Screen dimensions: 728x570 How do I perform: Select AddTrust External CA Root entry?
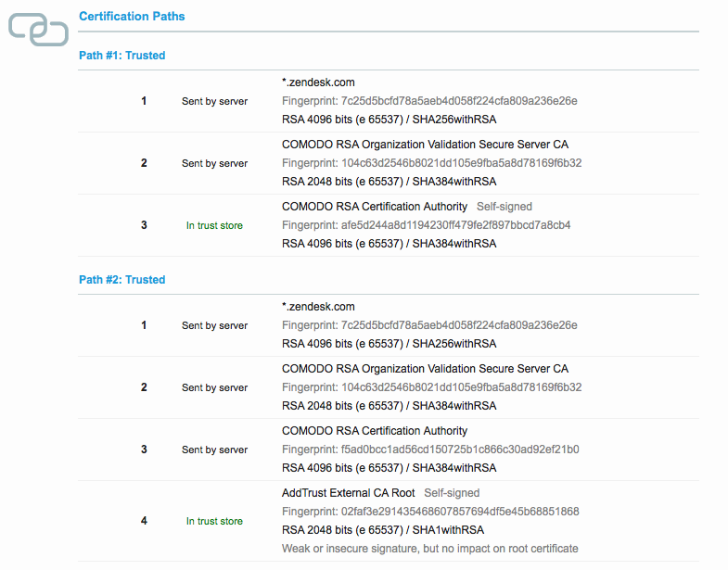tap(348, 493)
